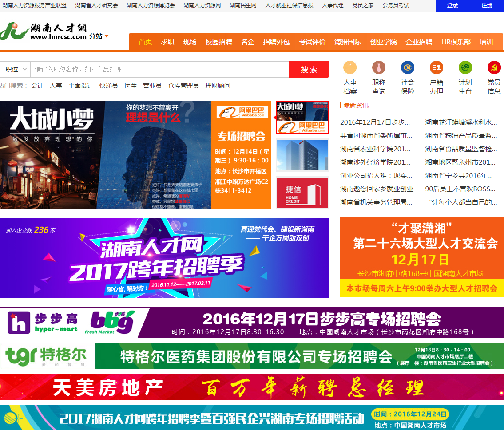This screenshot has width=504, height=430.
Task: Search hot keyword 理财顾问
Action: [x=218, y=86]
